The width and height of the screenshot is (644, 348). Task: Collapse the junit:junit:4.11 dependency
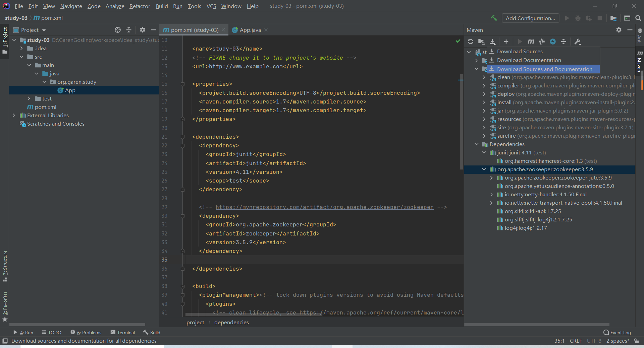click(x=484, y=152)
